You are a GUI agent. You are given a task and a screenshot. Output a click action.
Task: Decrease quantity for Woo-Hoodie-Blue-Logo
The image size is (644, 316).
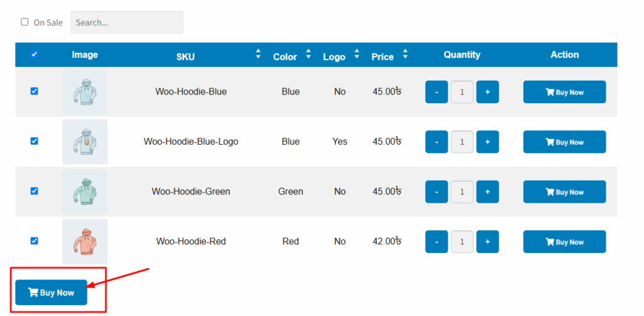(x=436, y=142)
